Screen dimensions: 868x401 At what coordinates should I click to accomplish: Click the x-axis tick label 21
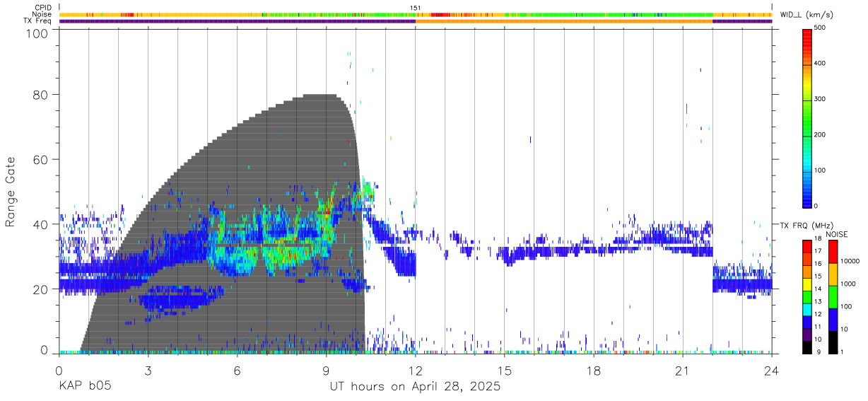[x=683, y=371]
